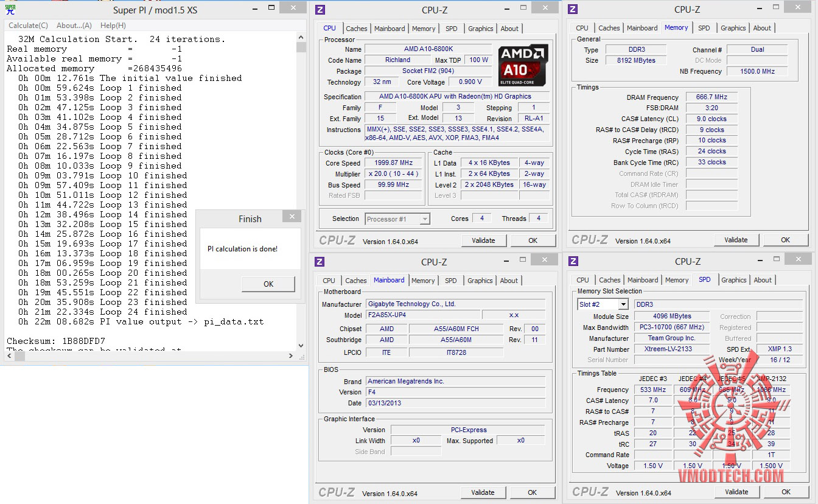This screenshot has height=504, width=818.
Task: Click Validate button in the SPD window
Action: (736, 492)
